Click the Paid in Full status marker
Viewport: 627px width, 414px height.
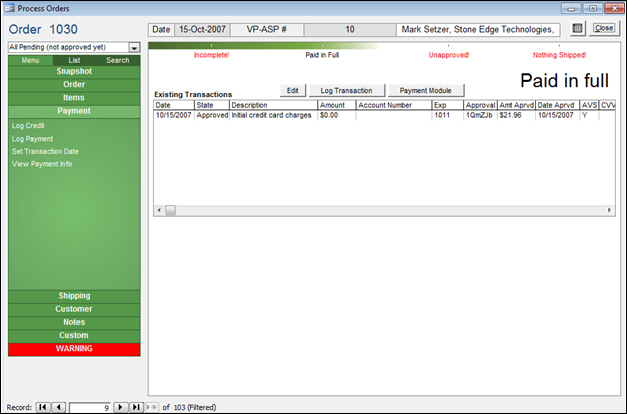point(322,55)
